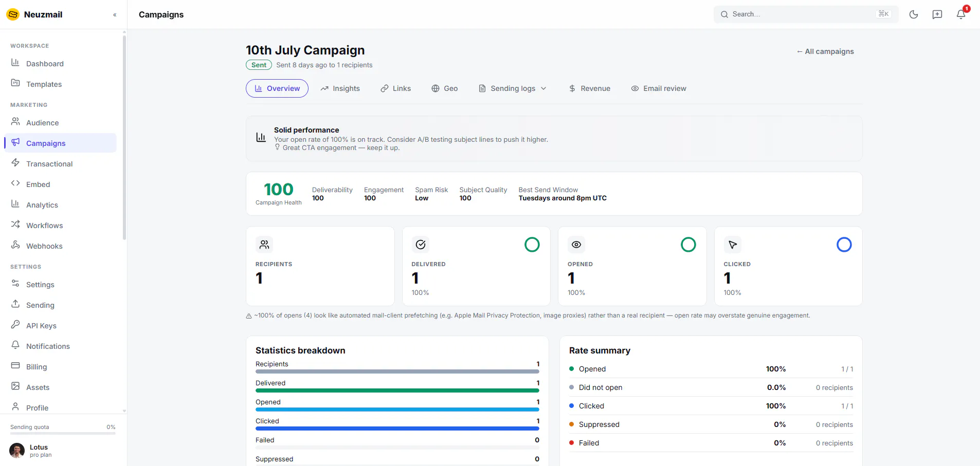The height and width of the screenshot is (466, 980).
Task: Expand the Sending logs dropdown
Action: tap(513, 88)
